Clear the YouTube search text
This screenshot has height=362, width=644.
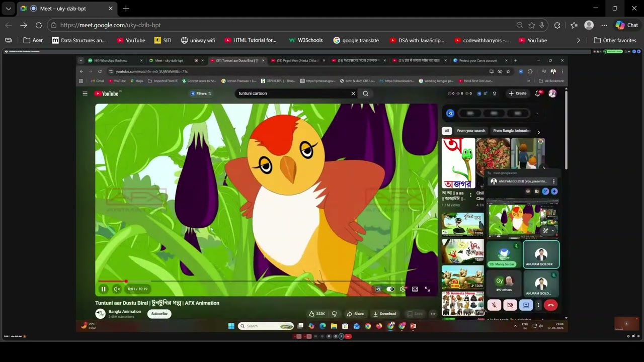pos(353,94)
